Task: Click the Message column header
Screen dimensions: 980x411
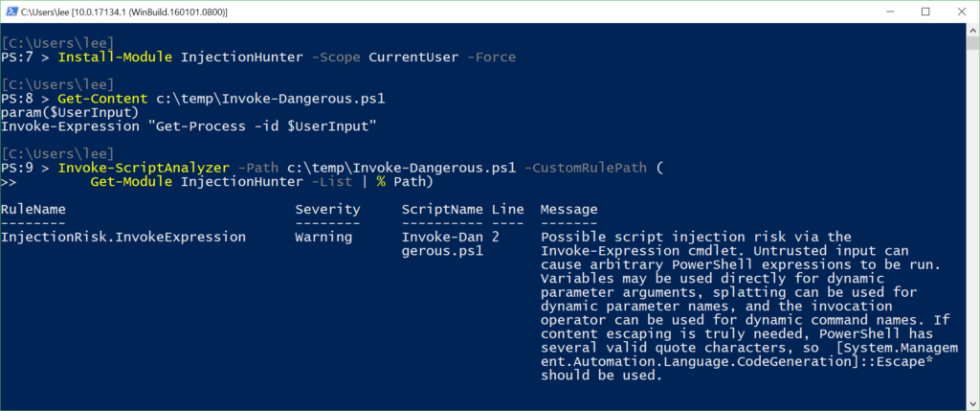Action: click(568, 209)
